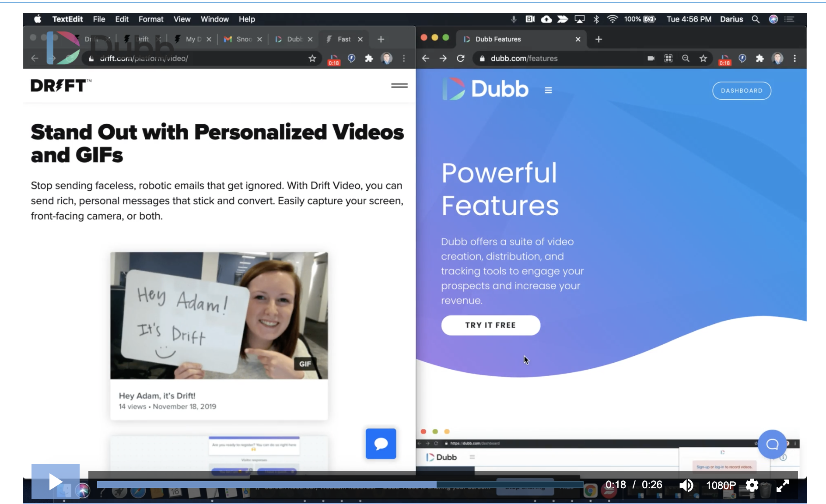Enter fullscreen with the expand arrows icon
Image resolution: width=826 pixels, height=504 pixels.
[x=783, y=485]
